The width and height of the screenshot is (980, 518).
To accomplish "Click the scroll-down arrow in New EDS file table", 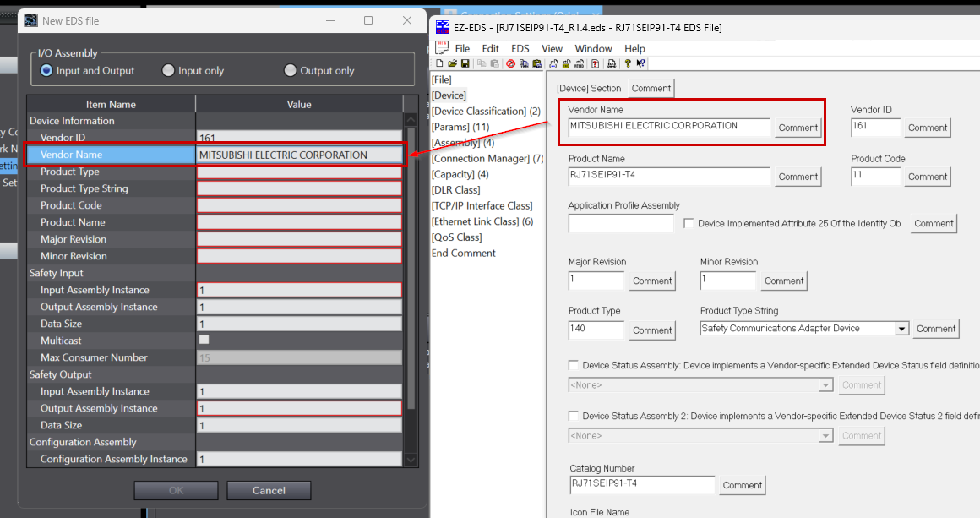I will click(x=411, y=460).
